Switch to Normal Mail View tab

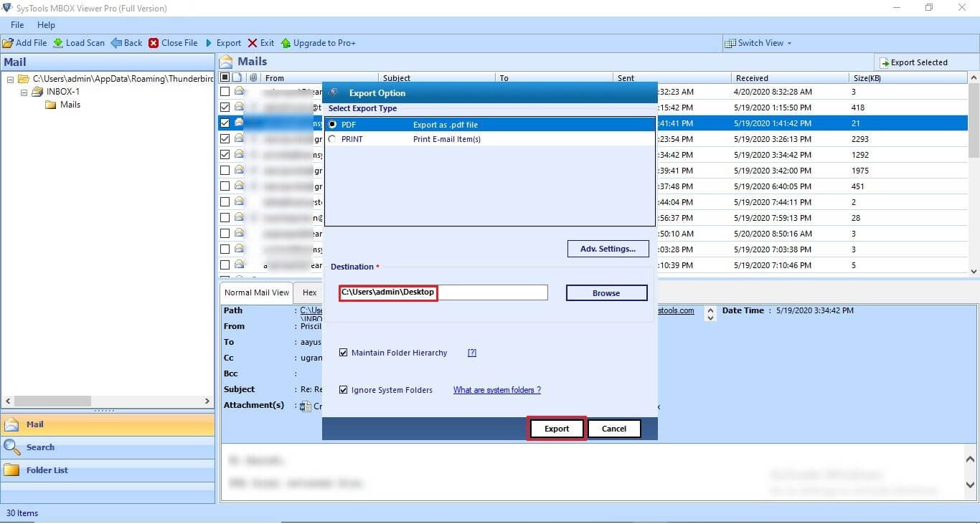pyautogui.click(x=256, y=292)
